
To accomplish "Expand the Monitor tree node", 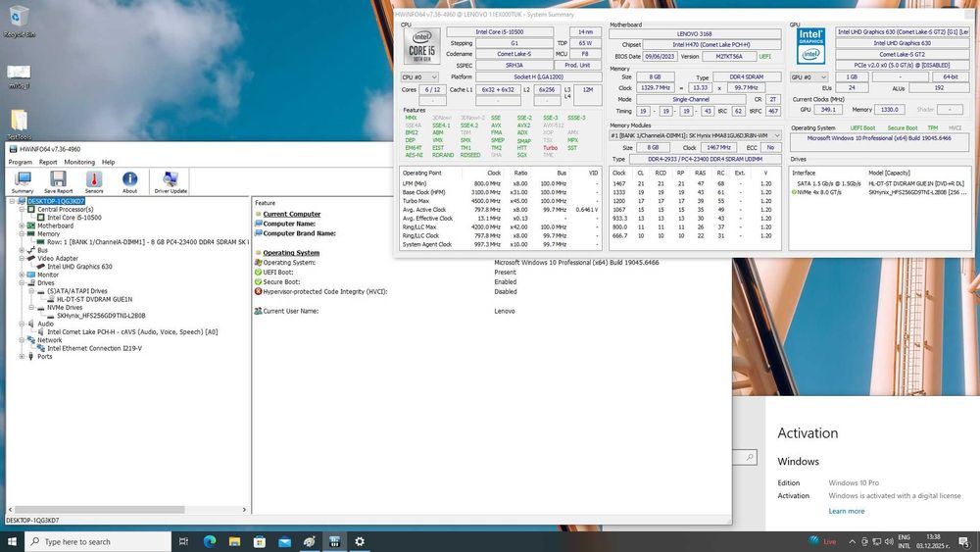I will click(22, 275).
